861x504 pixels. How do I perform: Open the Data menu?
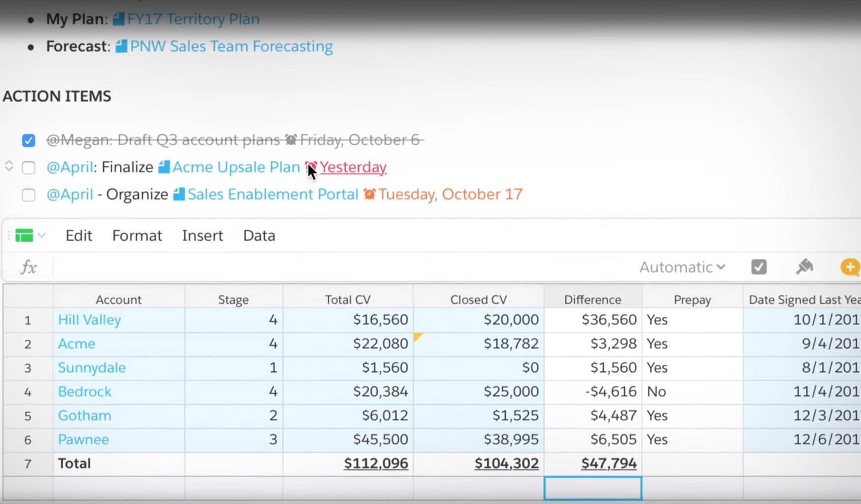pyautogui.click(x=259, y=235)
